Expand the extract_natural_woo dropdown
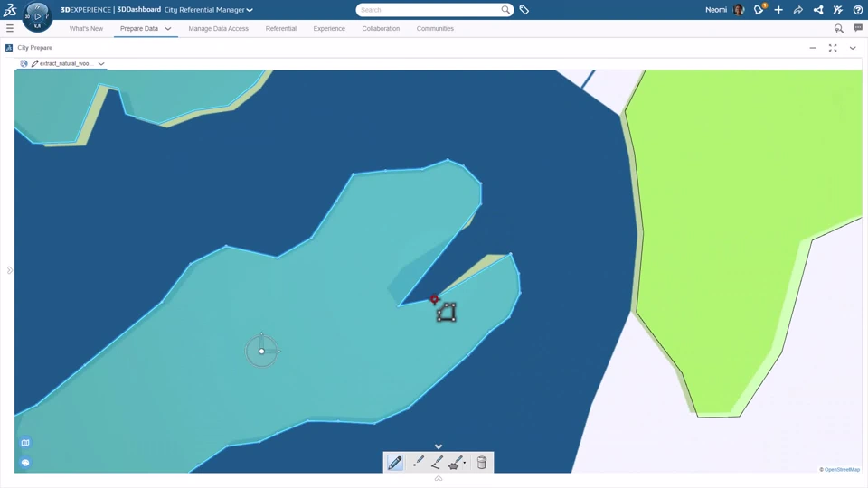This screenshot has height=488, width=868. tap(101, 63)
